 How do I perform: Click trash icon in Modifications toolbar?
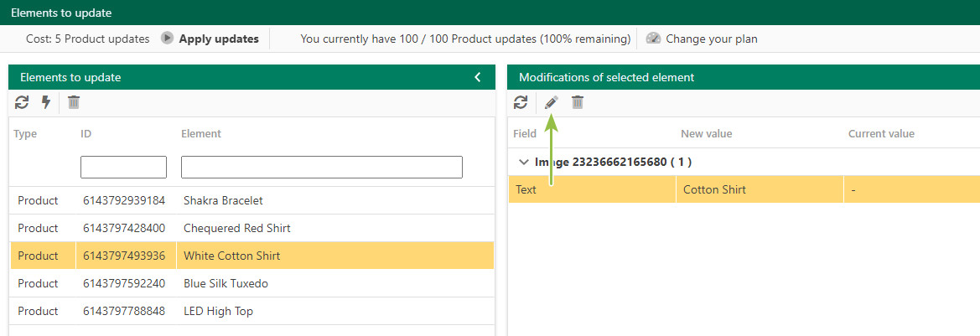tap(578, 102)
